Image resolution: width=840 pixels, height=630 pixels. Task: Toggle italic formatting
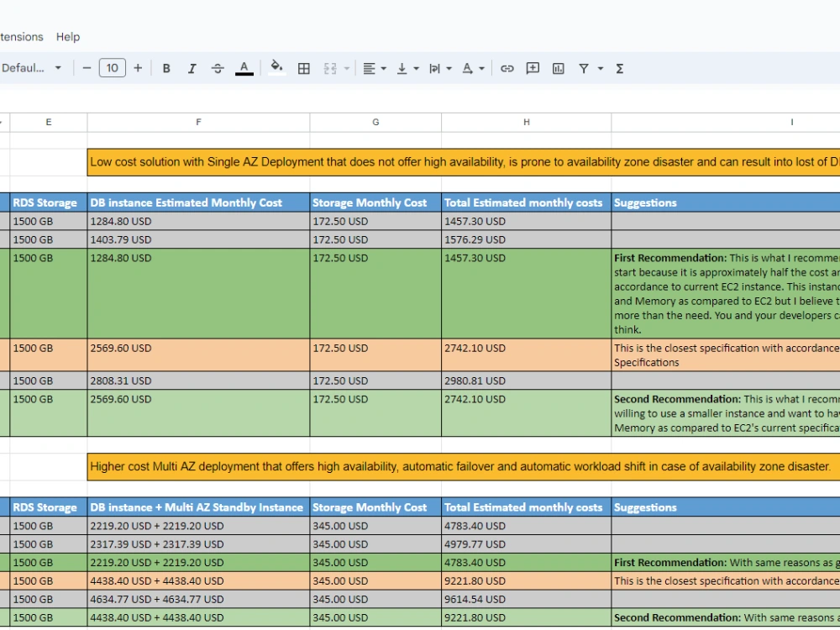(x=192, y=69)
